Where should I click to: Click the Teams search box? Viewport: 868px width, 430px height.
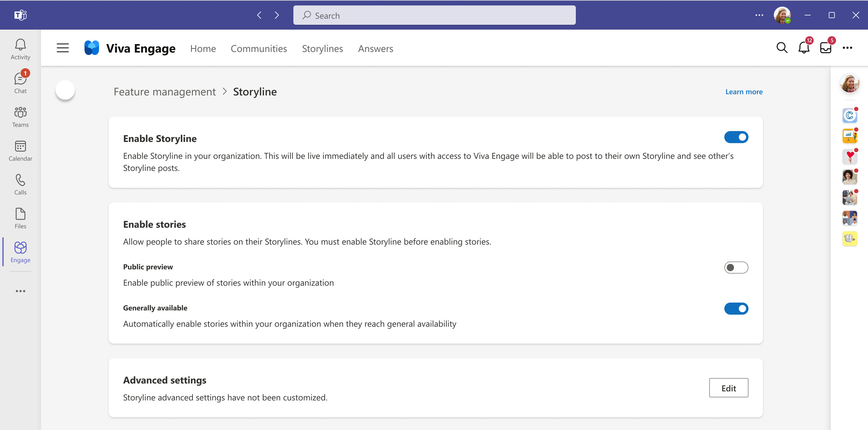click(x=434, y=15)
